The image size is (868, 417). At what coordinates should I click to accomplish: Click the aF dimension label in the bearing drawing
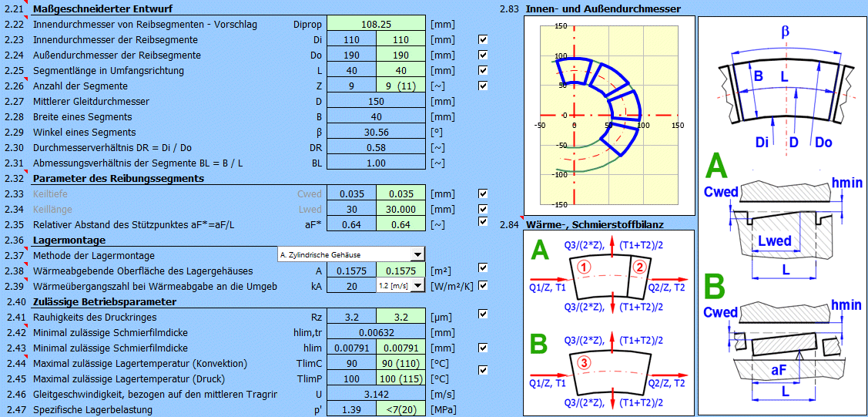click(x=779, y=372)
